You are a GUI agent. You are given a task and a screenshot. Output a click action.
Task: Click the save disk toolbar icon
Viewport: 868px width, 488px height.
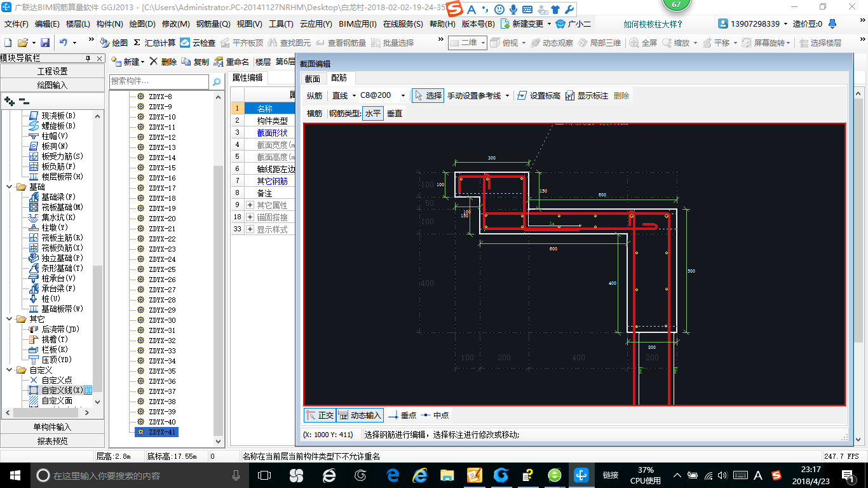coord(45,43)
